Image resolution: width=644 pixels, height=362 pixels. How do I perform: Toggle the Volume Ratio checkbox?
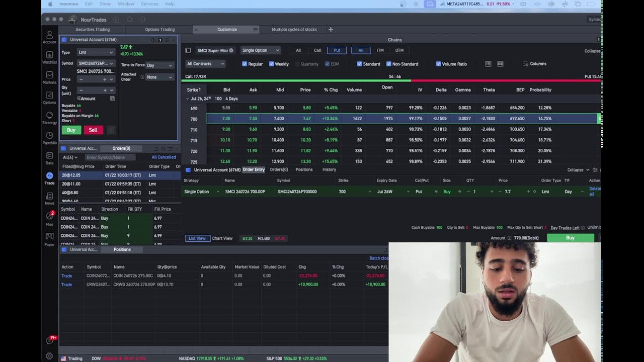[x=438, y=64]
